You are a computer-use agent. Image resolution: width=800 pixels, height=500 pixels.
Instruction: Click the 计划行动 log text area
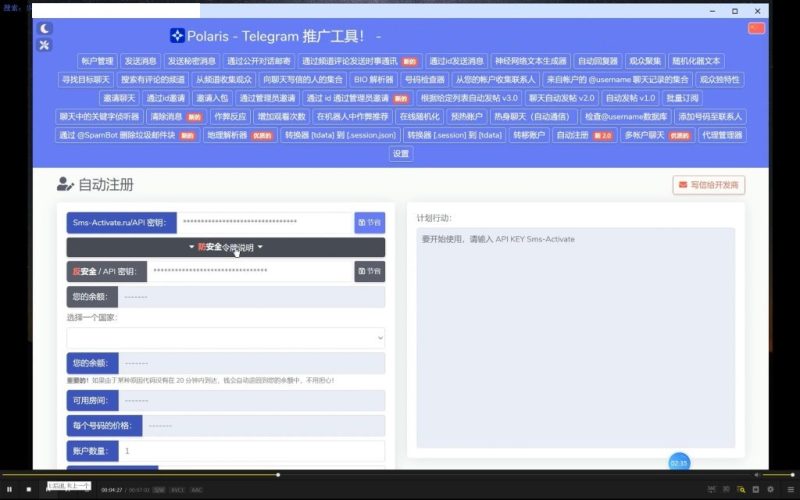576,338
